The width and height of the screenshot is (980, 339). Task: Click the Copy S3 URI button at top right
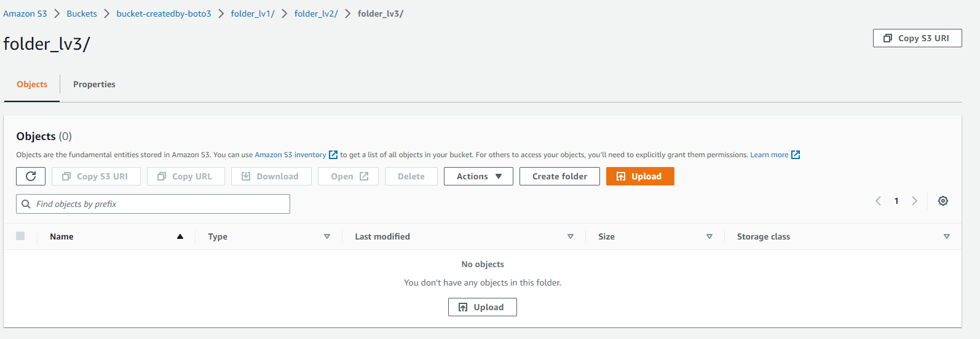pyautogui.click(x=917, y=38)
